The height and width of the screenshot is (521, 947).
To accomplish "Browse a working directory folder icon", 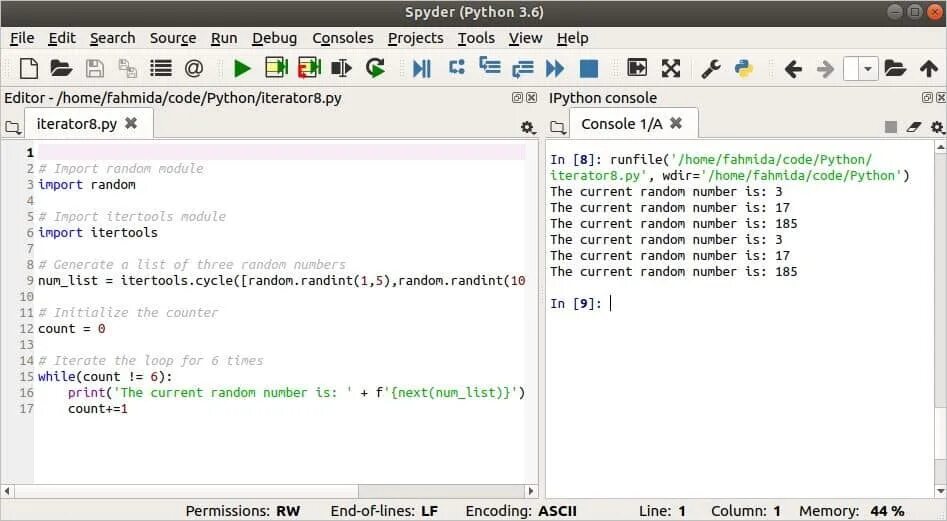I will pos(895,68).
